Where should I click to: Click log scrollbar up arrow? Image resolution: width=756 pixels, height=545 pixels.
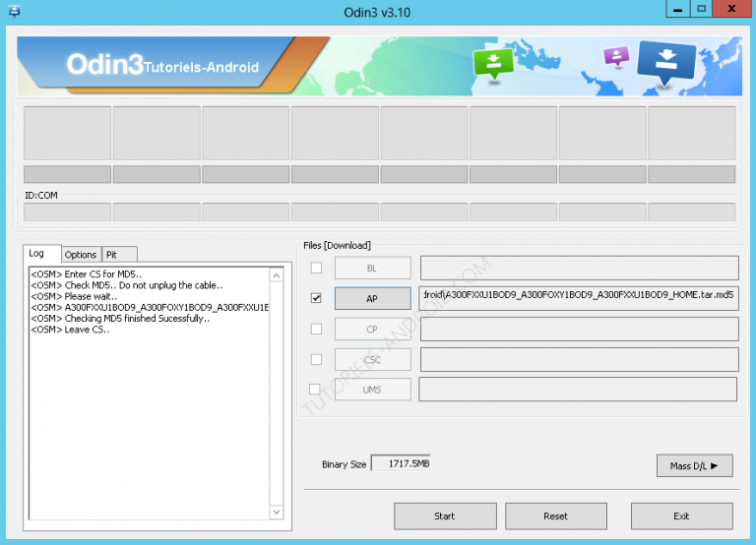[x=277, y=275]
